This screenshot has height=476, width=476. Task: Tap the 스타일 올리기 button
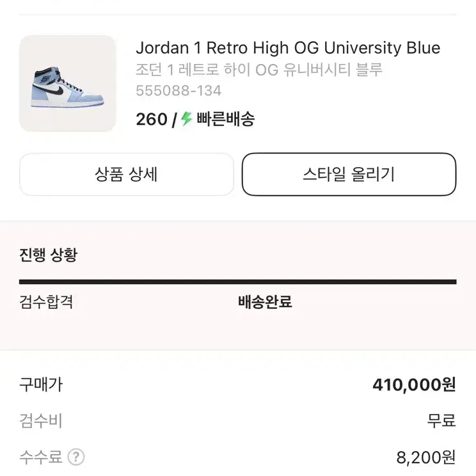point(349,174)
